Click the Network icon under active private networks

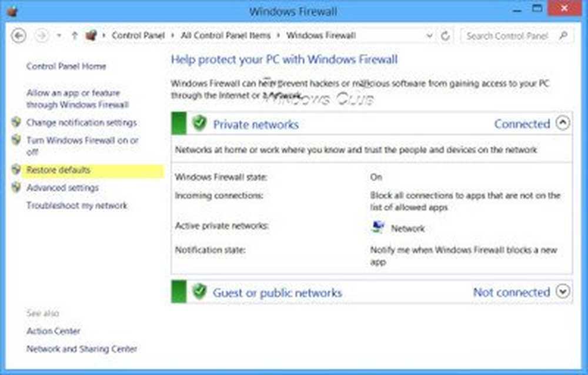[378, 228]
